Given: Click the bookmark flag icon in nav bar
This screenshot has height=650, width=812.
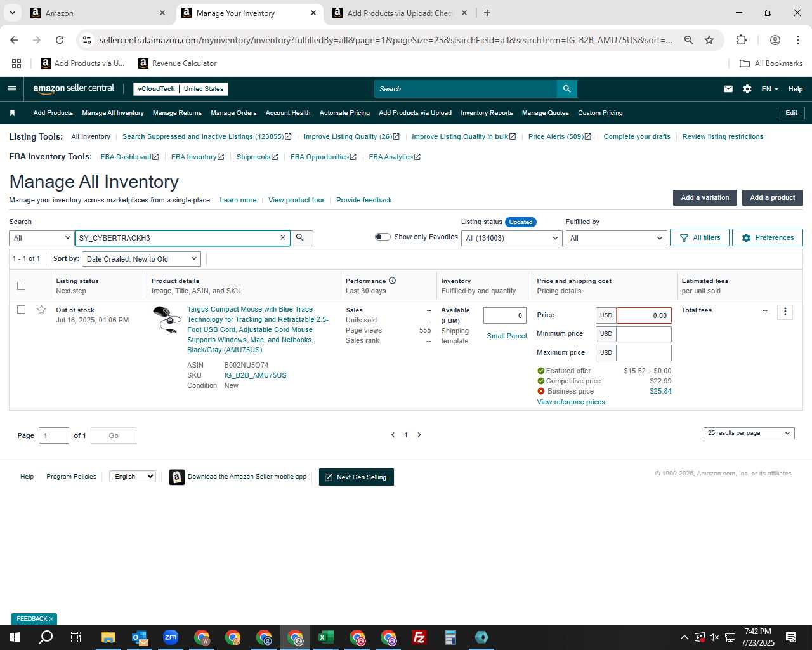Looking at the screenshot, I should tap(12, 113).
